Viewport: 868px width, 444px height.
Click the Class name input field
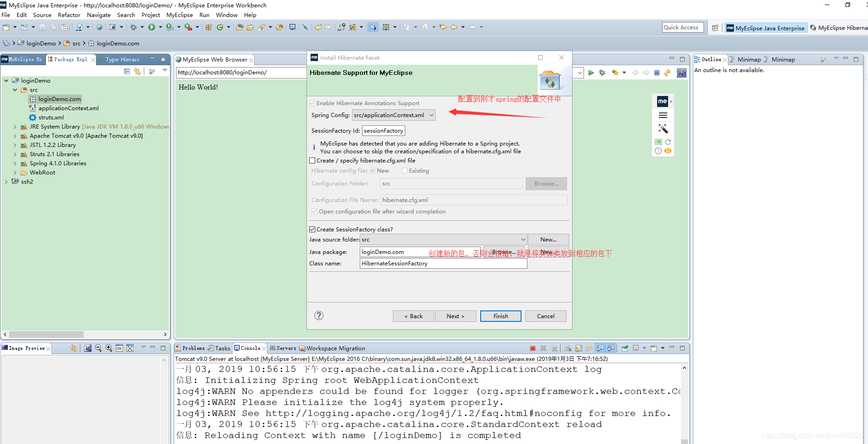coord(443,264)
